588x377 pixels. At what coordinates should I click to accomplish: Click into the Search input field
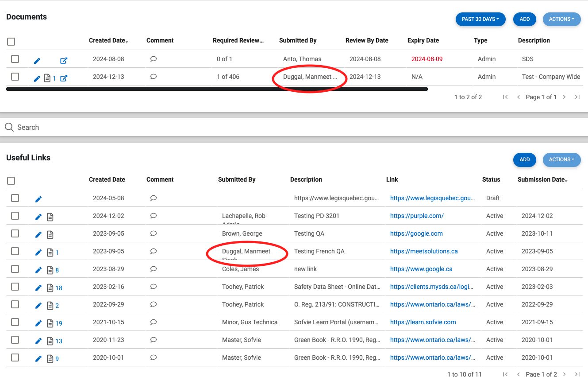click(294, 127)
